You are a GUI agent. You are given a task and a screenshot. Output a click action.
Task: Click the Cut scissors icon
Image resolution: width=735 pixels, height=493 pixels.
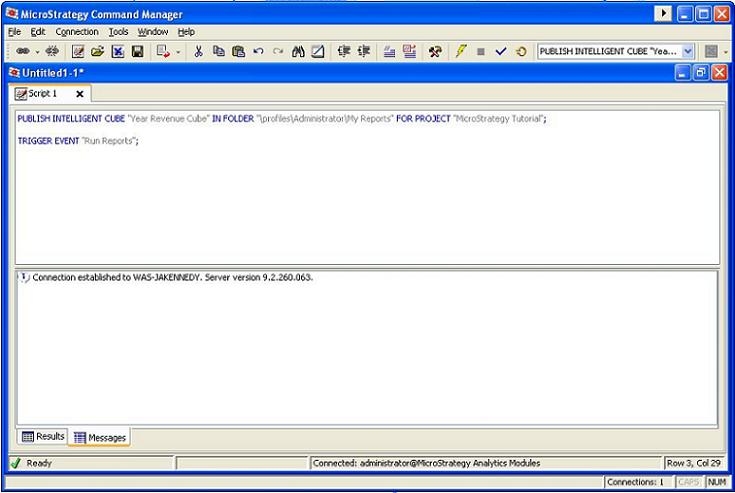coord(198,52)
